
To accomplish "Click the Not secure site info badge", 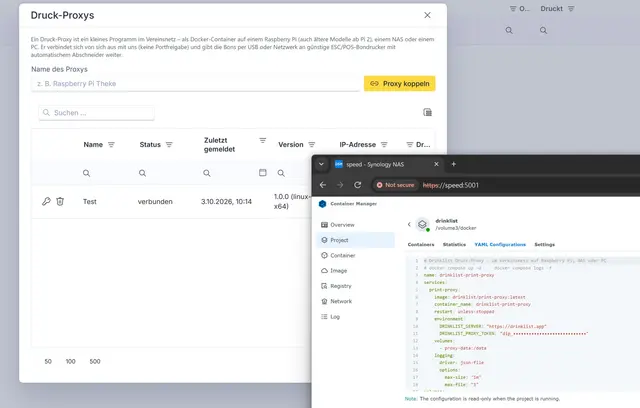I will 395,185.
